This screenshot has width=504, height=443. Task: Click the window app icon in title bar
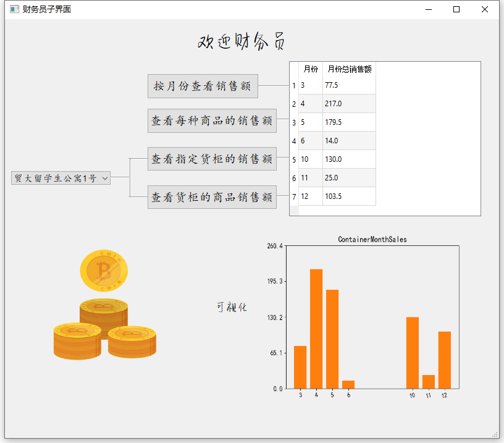pyautogui.click(x=14, y=9)
